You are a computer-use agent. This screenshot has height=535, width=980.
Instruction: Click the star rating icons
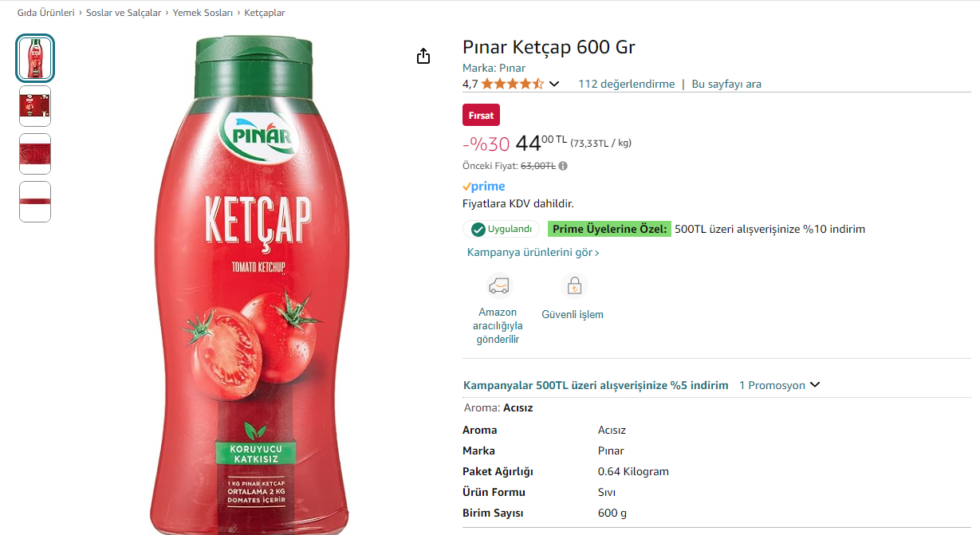512,84
